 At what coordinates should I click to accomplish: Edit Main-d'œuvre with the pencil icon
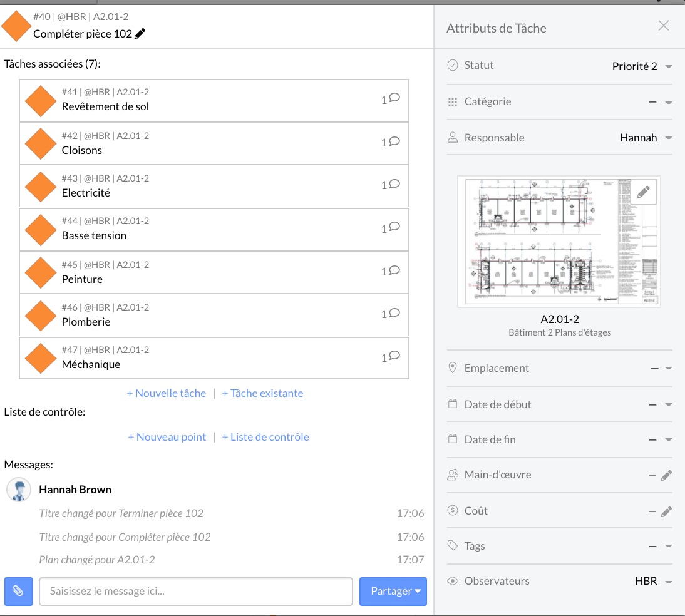tap(666, 475)
